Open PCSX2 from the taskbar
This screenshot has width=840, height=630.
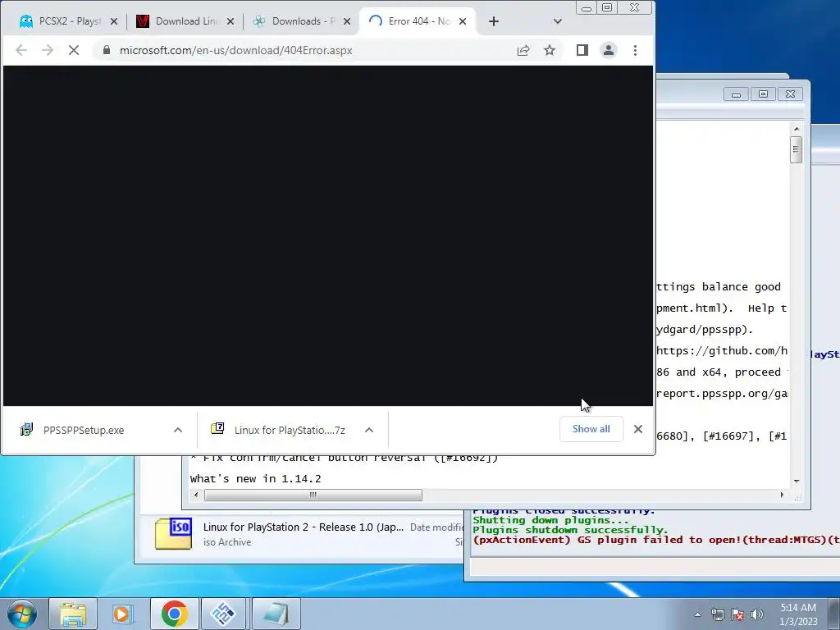pyautogui.click(x=223, y=614)
